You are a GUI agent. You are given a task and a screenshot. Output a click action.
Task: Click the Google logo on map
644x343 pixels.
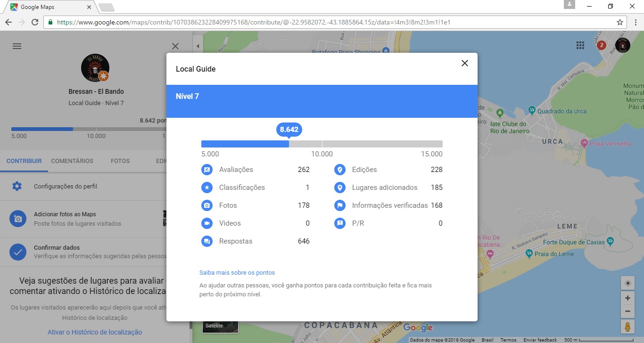pyautogui.click(x=418, y=327)
